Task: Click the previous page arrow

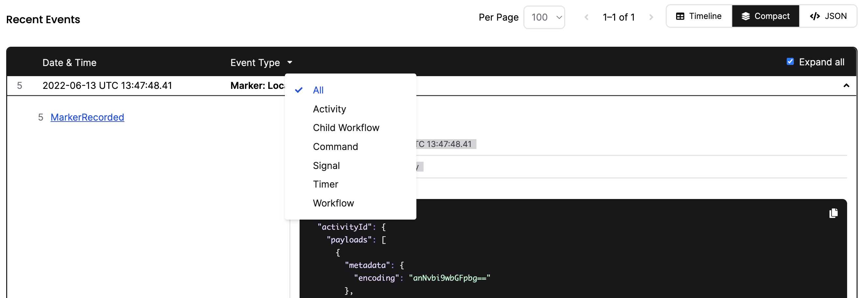Action: (x=587, y=17)
